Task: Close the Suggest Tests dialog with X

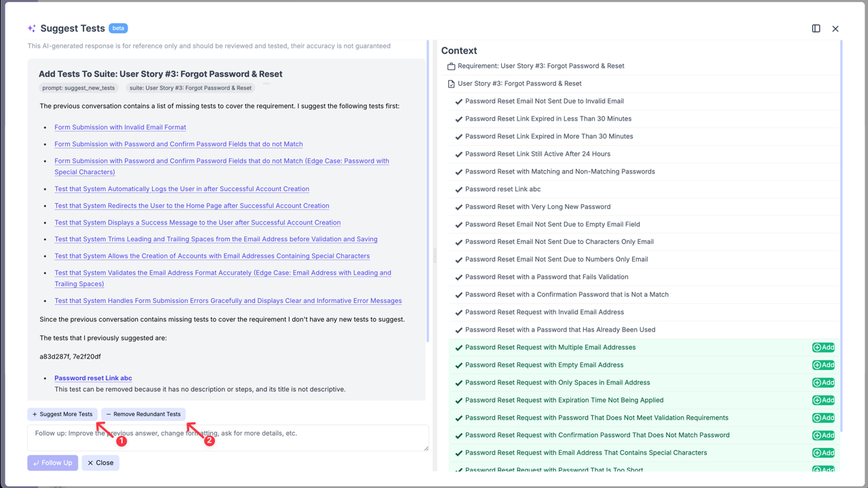Action: pos(835,28)
